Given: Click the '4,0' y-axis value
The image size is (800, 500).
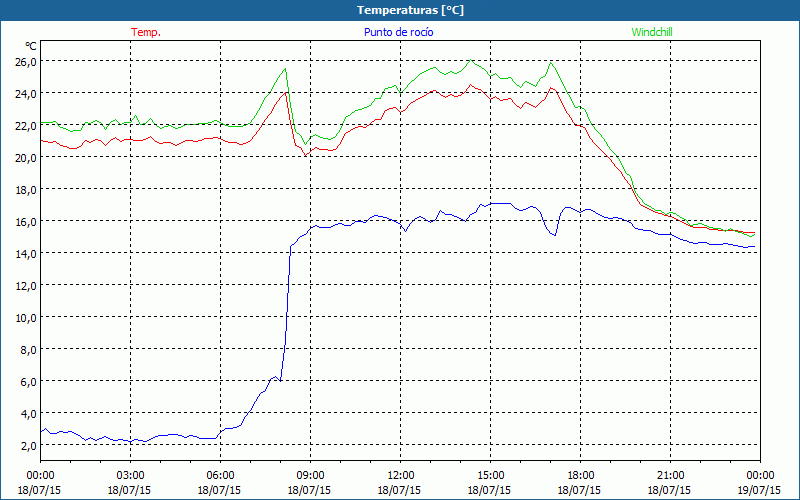Looking at the screenshot, I should [x=28, y=413].
